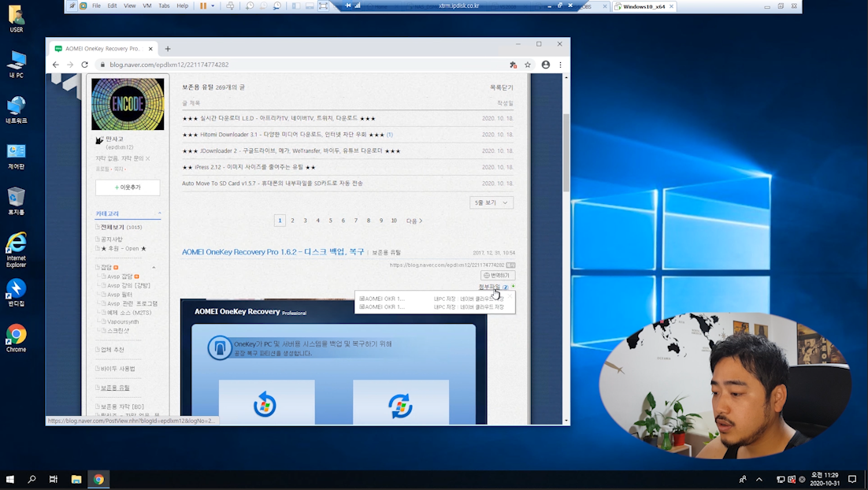This screenshot has height=490, width=868.
Task: Open the taskbar search magnifier
Action: pos(32,479)
